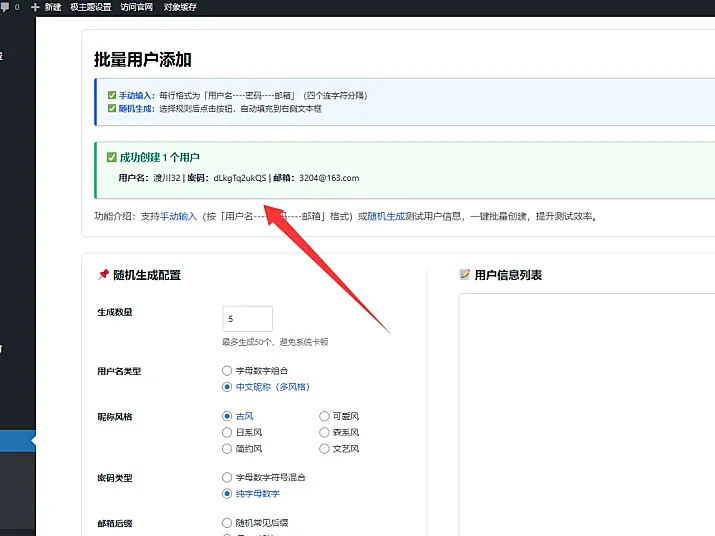Screen dimensions: 715x536
Task: Select 中文昵称（多风格）radio option
Action: click(x=227, y=387)
